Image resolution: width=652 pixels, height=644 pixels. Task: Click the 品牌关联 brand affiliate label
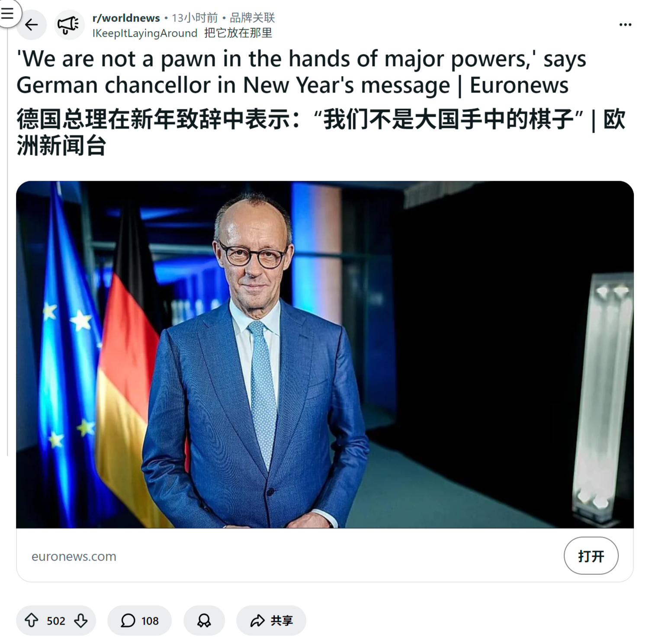tap(252, 18)
